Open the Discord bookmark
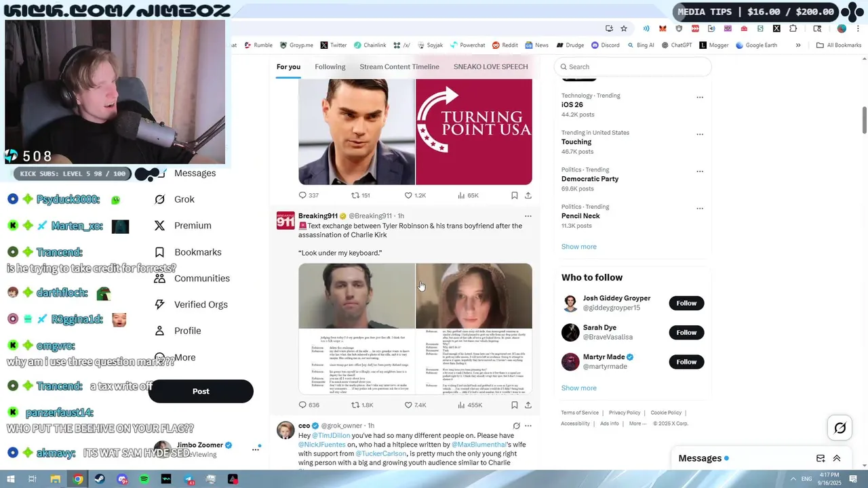The image size is (868, 488). coord(605,45)
